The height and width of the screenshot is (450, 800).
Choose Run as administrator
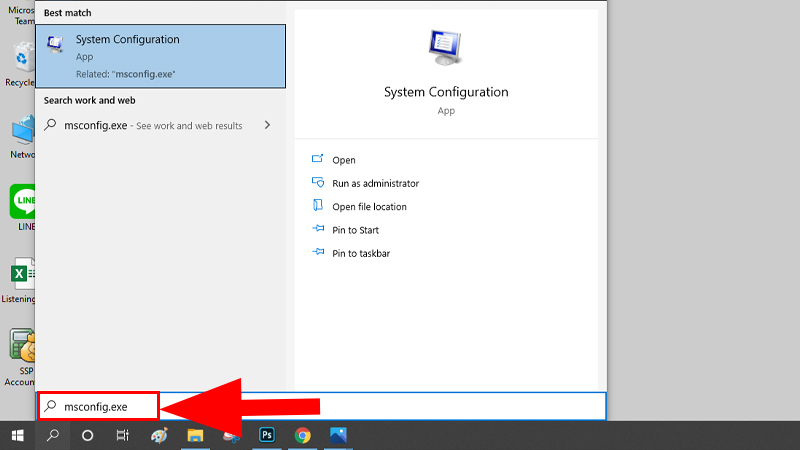click(376, 184)
